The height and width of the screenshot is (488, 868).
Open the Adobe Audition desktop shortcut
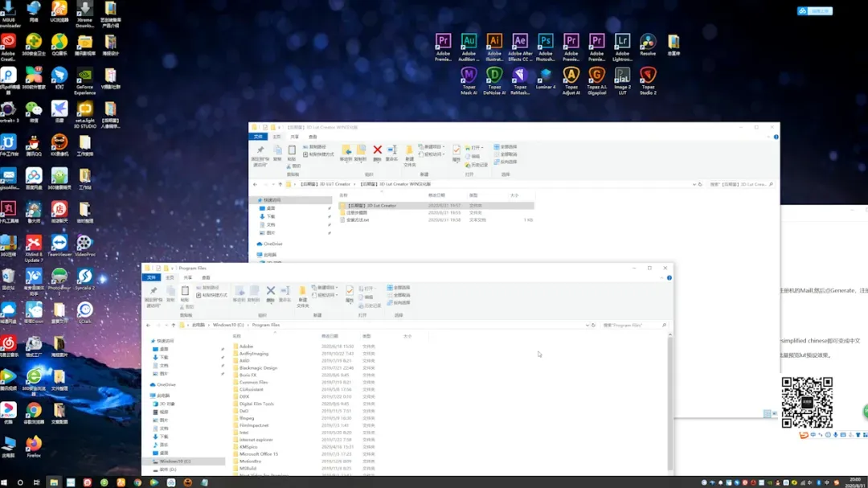tap(469, 42)
